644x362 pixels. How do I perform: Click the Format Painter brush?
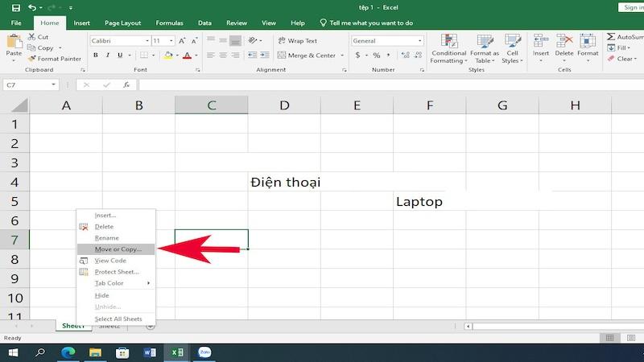point(31,59)
